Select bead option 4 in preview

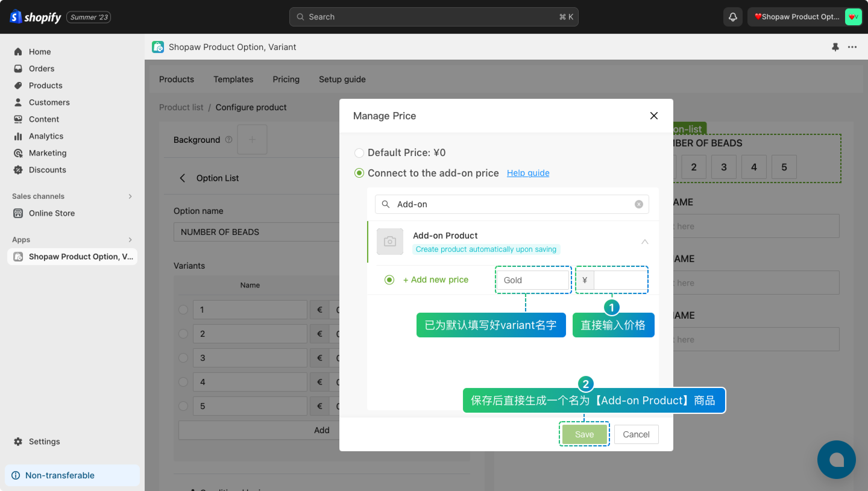[754, 167]
